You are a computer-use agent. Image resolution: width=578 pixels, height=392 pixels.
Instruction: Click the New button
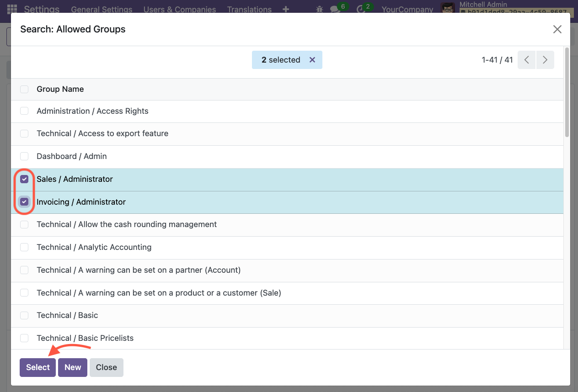click(73, 367)
